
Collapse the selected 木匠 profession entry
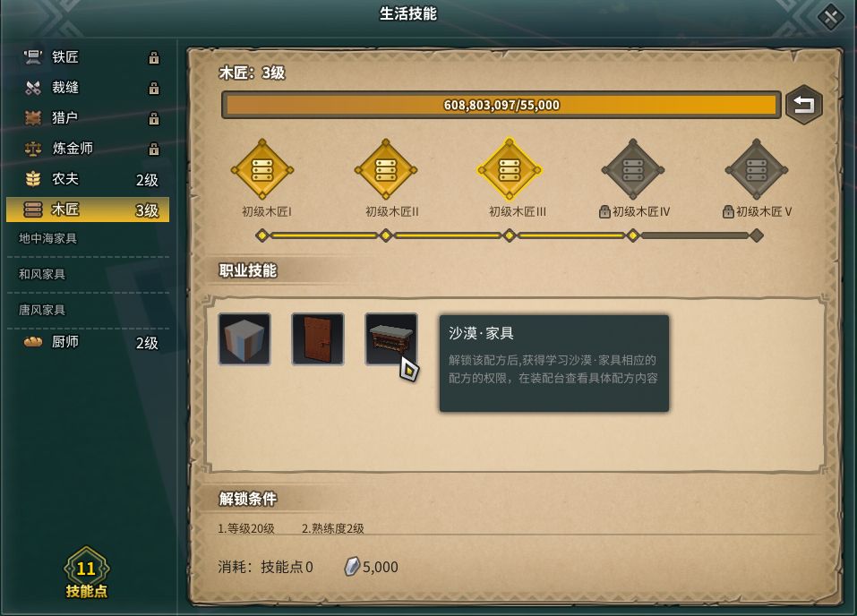tap(88, 210)
